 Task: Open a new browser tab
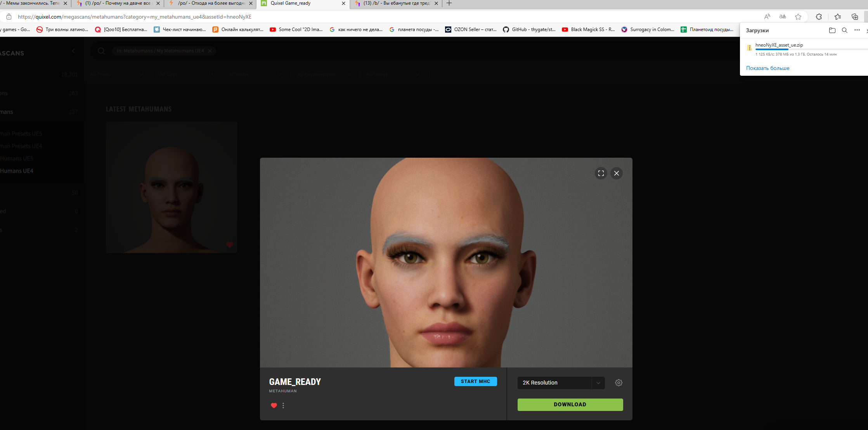(449, 3)
